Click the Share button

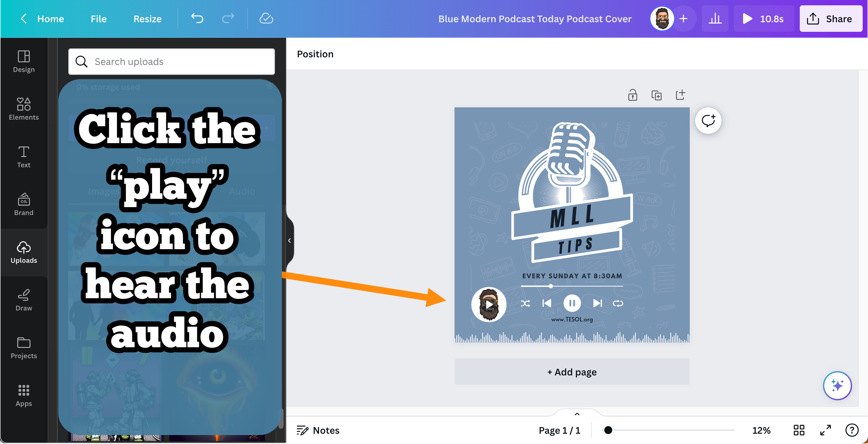click(831, 19)
